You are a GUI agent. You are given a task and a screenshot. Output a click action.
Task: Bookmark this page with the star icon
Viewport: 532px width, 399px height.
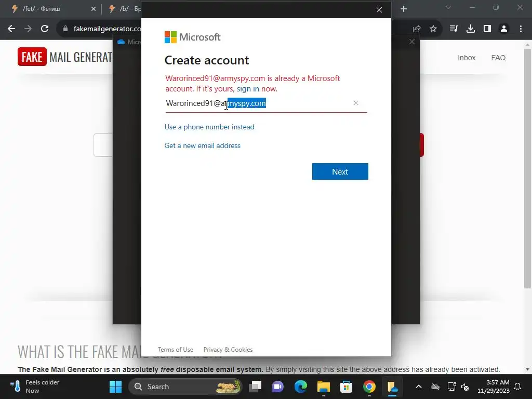click(433, 29)
